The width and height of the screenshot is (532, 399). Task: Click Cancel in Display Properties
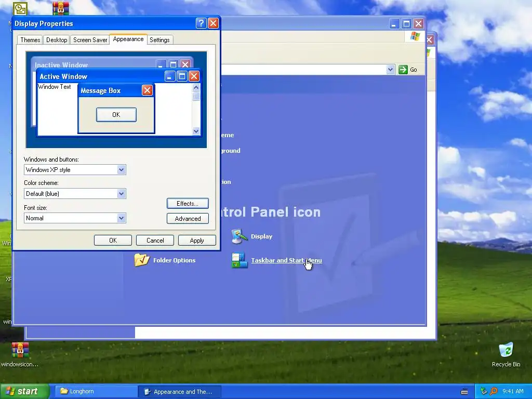155,240
